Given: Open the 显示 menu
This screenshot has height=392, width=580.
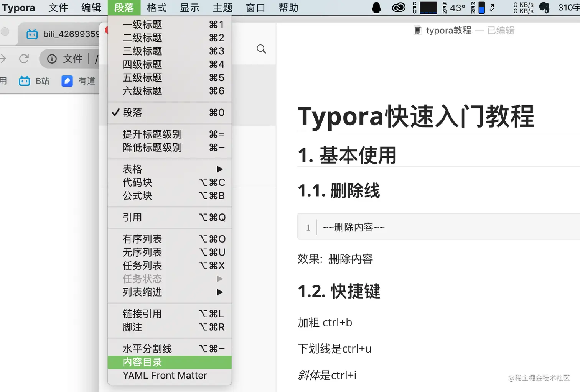Looking at the screenshot, I should click(x=190, y=8).
